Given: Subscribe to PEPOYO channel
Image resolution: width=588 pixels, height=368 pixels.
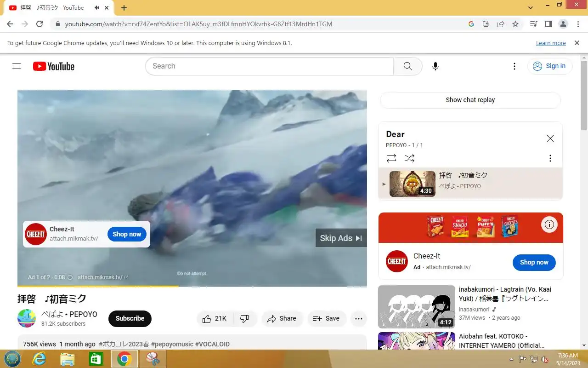Looking at the screenshot, I should [130, 318].
